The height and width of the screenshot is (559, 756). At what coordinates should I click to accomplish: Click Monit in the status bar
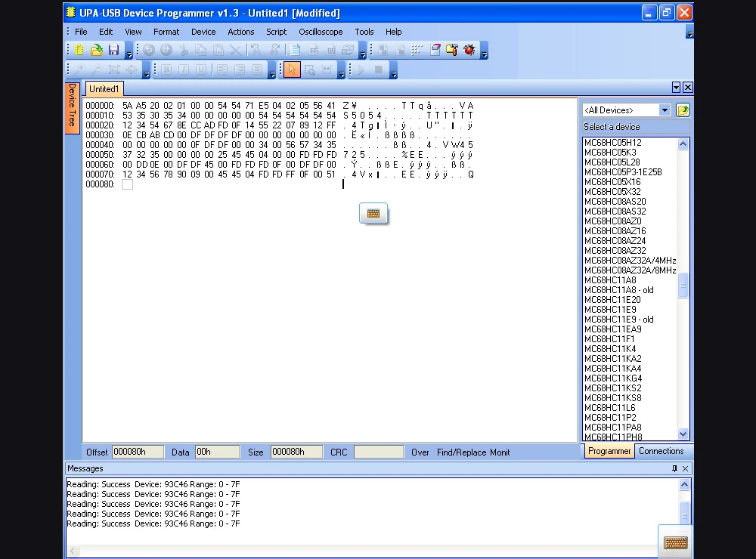[x=500, y=452]
